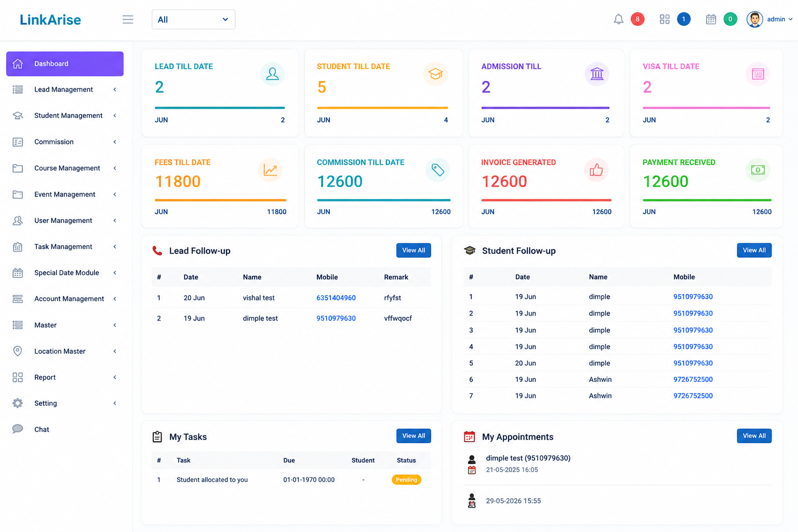Click the grid apps icon in header
This screenshot has height=532, width=798.
(664, 19)
